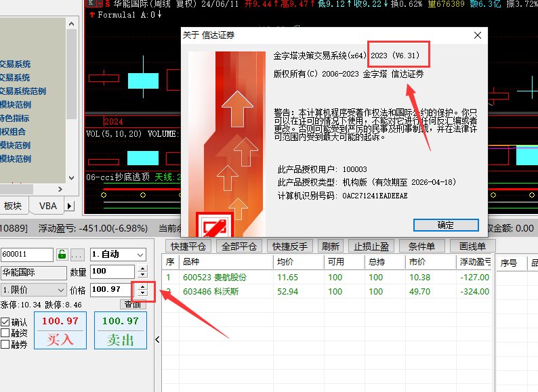Click 确定 in the about dialog

pos(446,225)
